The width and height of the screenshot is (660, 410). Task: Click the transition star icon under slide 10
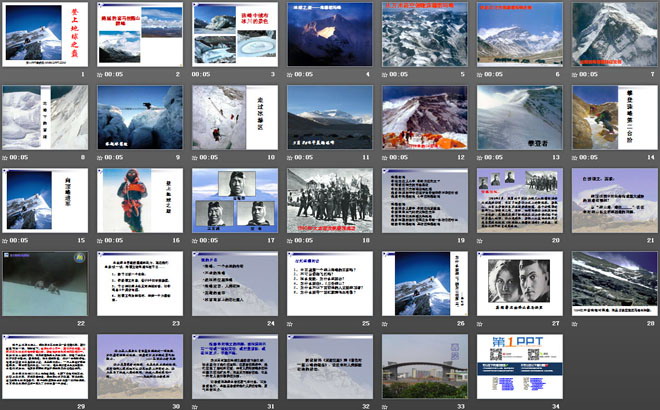(195, 157)
